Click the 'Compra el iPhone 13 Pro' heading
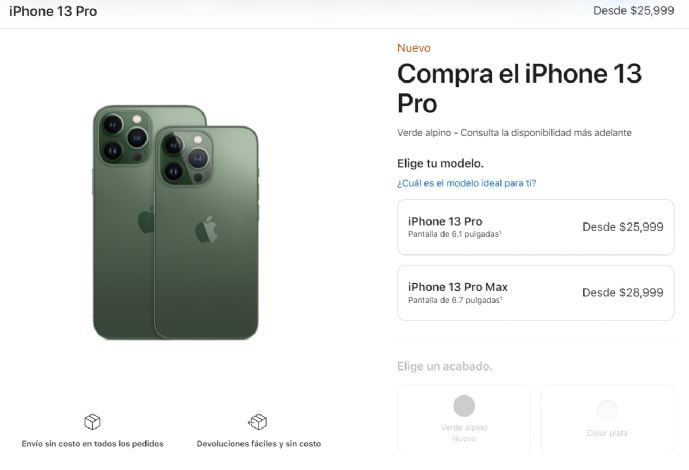Screen dimensions: 689x470 (x=519, y=88)
